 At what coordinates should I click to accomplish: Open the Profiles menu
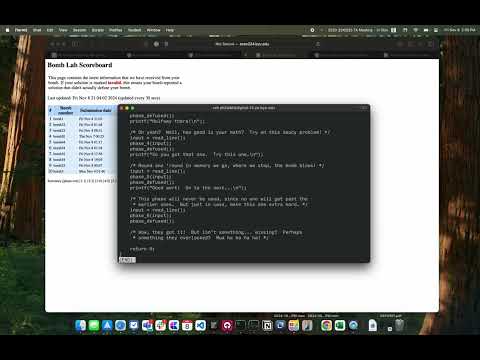[x=116, y=30]
